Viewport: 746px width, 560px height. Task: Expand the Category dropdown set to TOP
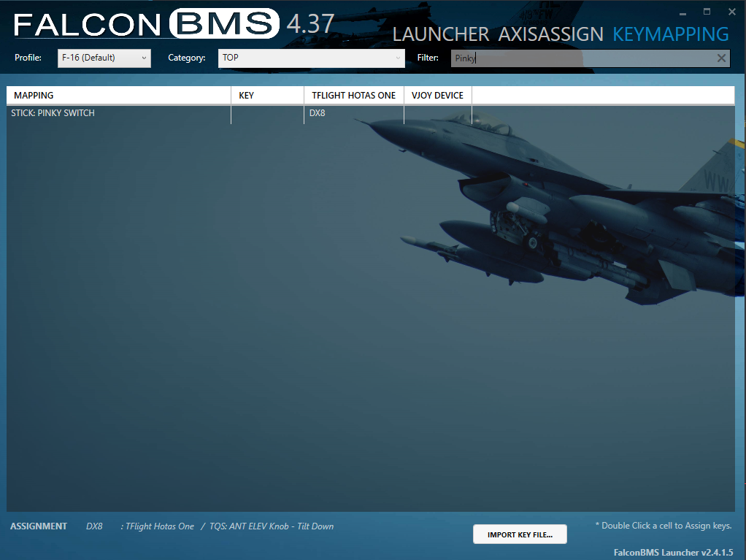(x=312, y=58)
